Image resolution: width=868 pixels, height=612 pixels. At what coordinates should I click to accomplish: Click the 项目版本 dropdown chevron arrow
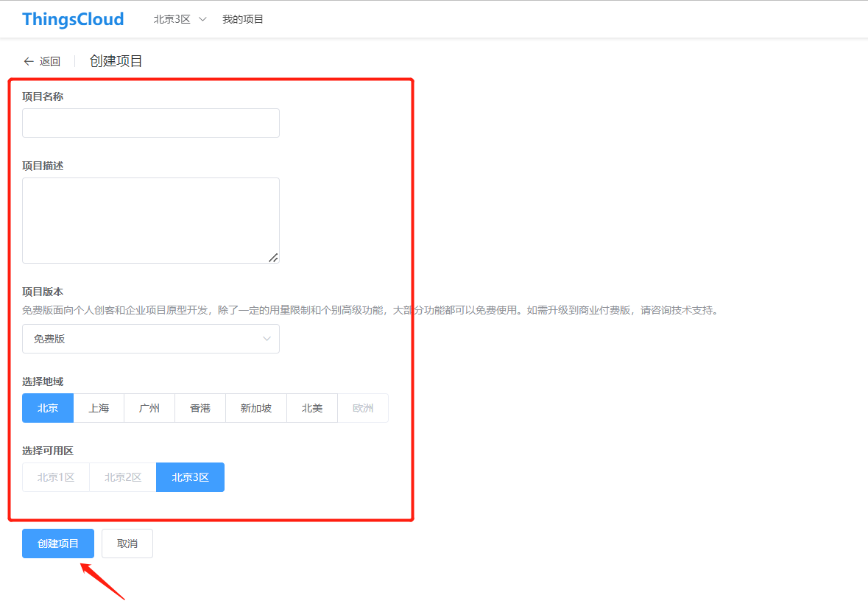pos(267,339)
